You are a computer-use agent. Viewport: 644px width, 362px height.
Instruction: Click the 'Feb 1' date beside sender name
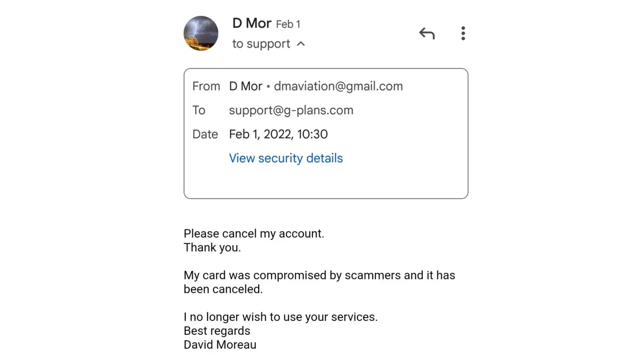(288, 24)
